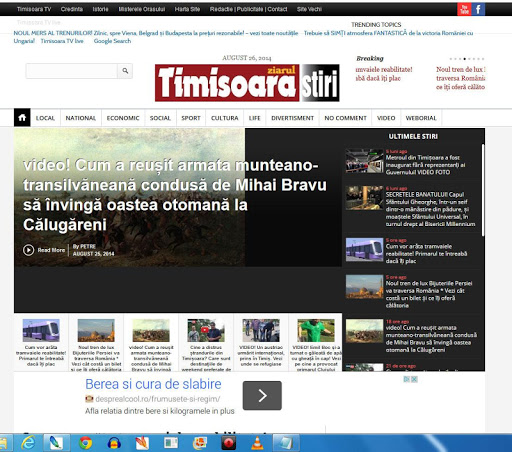Close the ad with the X icon
This screenshot has width=512, height=452.
pos(414,379)
